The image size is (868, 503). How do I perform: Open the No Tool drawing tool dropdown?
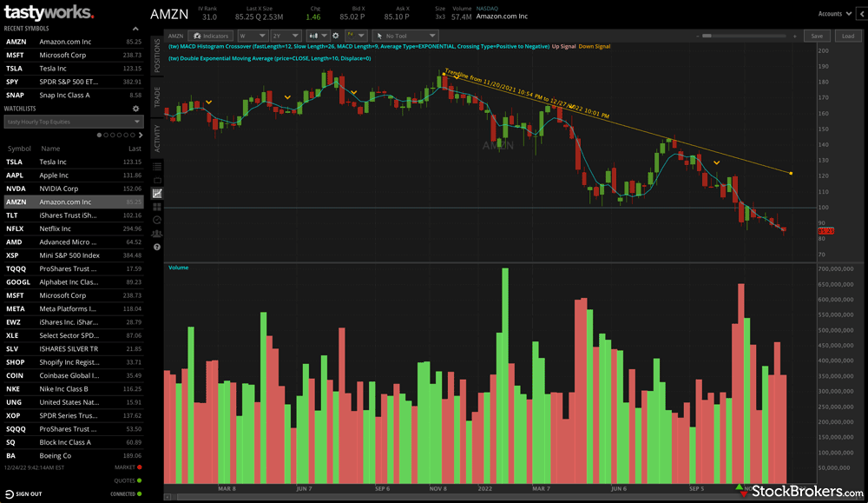[405, 36]
